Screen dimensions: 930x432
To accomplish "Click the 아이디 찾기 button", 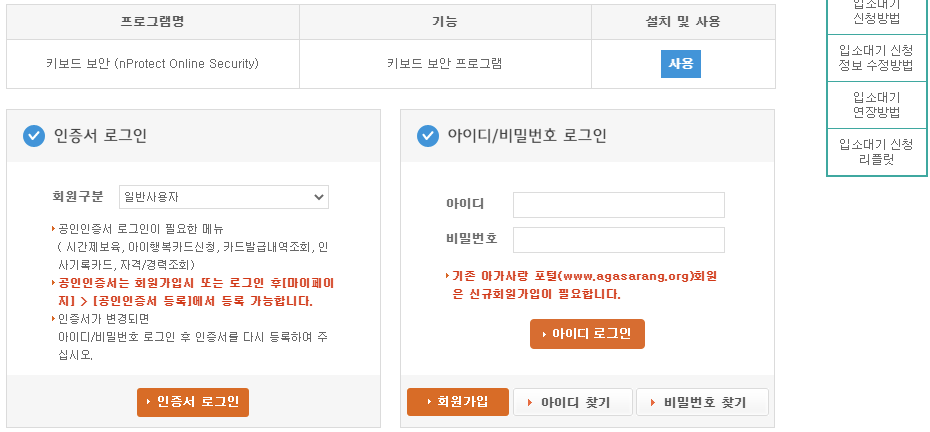I will click(572, 402).
